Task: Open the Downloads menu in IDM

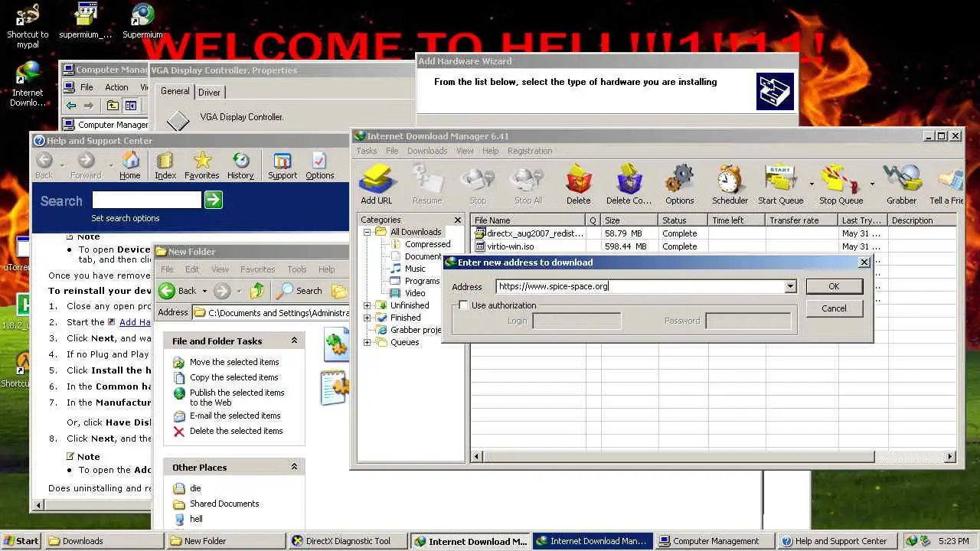Action: coord(427,151)
